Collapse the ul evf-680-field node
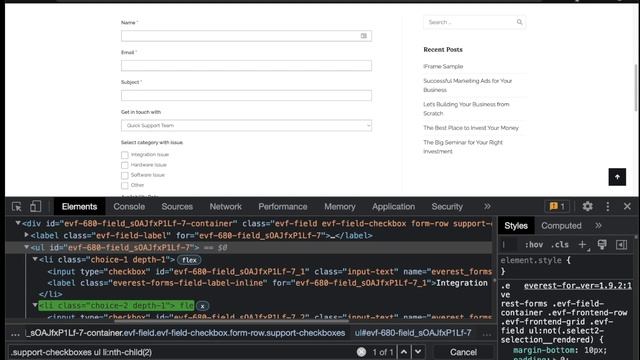Image resolution: width=640 pixels, height=360 pixels. pyautogui.click(x=27, y=247)
